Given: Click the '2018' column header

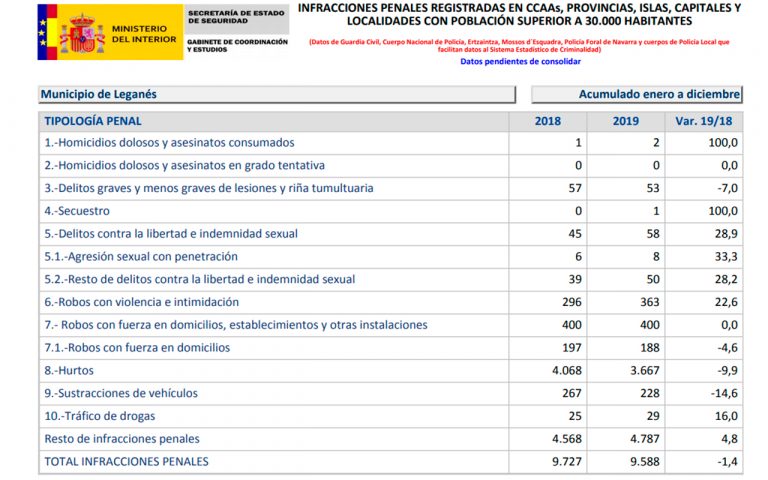Looking at the screenshot, I should pos(548,121).
